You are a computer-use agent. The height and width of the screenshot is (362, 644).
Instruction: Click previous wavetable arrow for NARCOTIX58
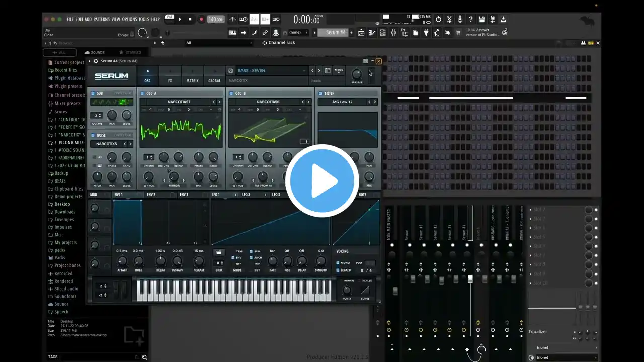(x=302, y=102)
